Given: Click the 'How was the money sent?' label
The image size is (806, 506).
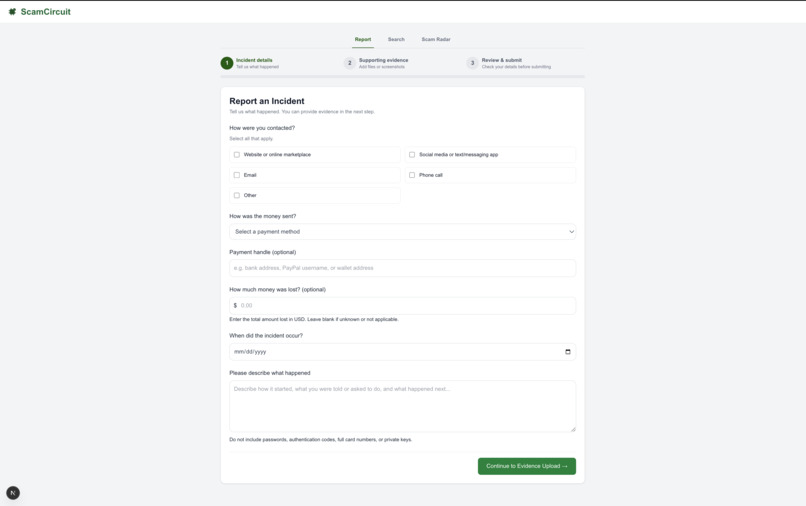Looking at the screenshot, I should 263,216.
